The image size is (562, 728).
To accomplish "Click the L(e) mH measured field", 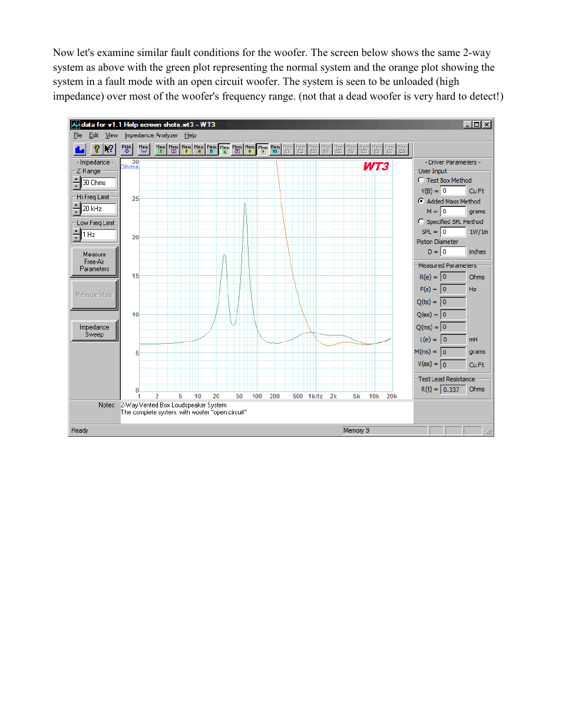I will pyautogui.click(x=453, y=340).
